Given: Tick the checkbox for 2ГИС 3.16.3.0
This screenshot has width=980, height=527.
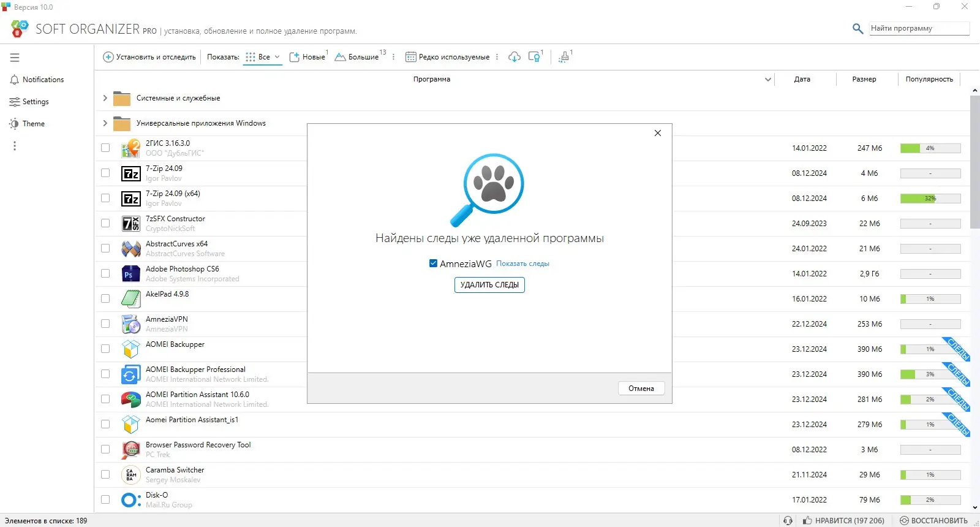Looking at the screenshot, I should (105, 148).
